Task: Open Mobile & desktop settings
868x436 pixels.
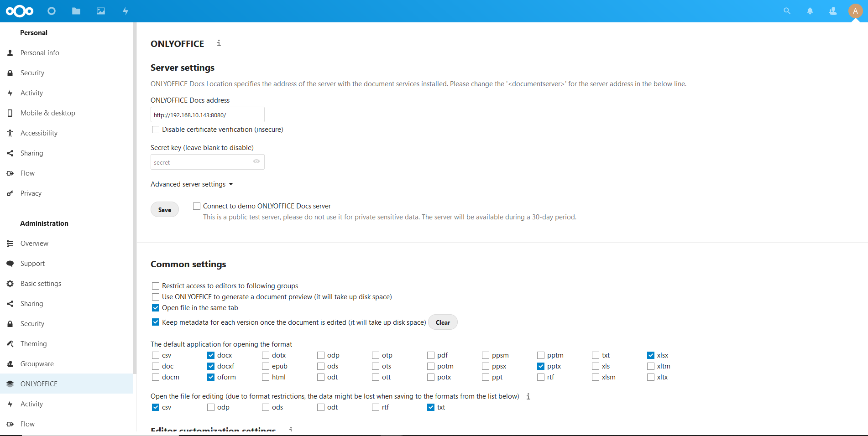Action: (x=67, y=113)
